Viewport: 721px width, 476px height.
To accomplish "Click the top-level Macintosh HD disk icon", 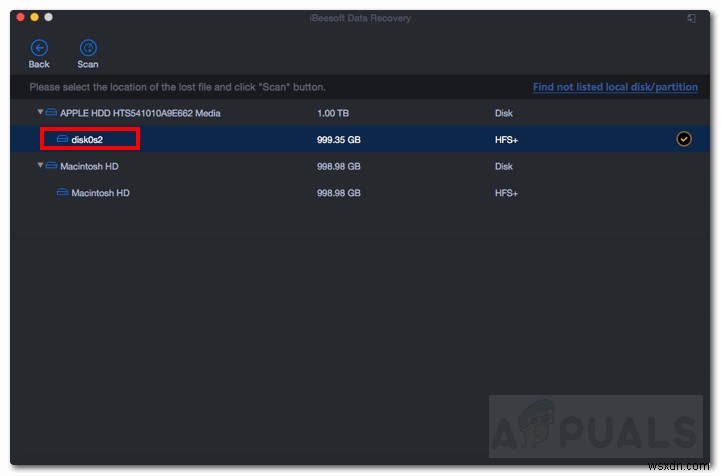I will point(51,166).
